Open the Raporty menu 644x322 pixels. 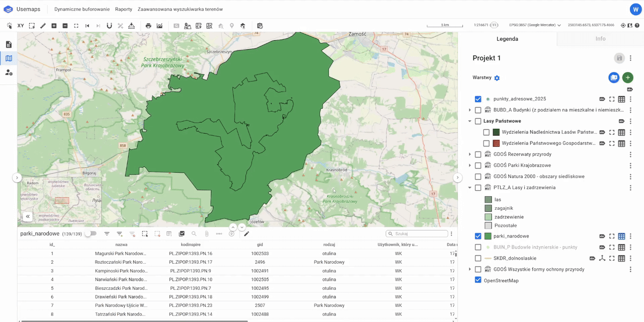[x=124, y=9]
